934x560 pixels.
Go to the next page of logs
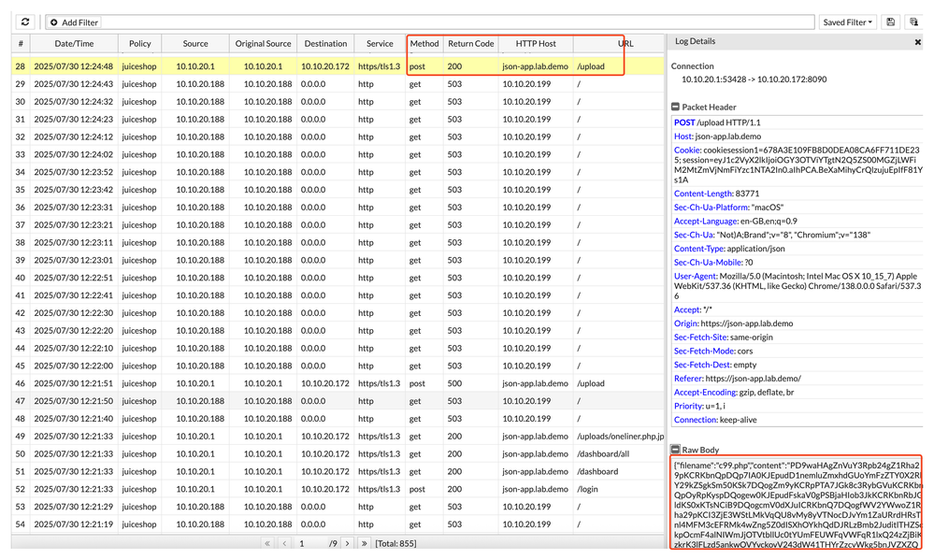click(x=347, y=543)
